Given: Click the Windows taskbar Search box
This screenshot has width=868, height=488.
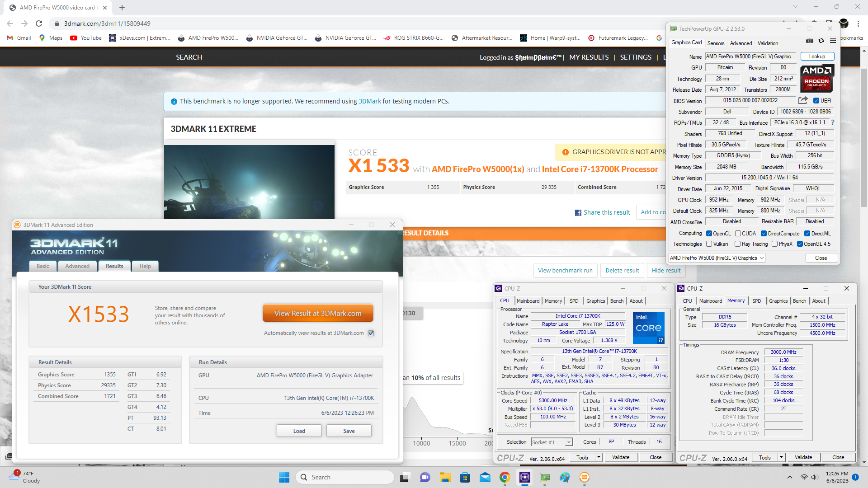Looking at the screenshot, I should pyautogui.click(x=344, y=477).
